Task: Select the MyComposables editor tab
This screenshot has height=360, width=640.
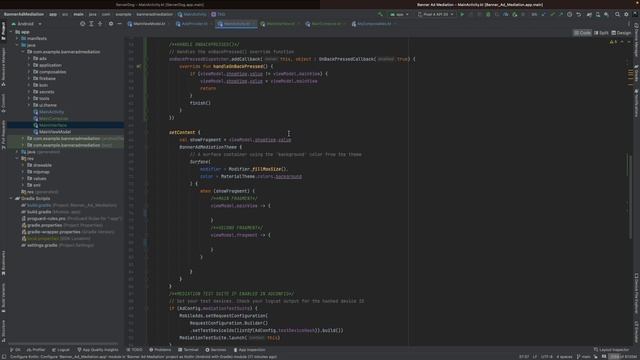Action: point(374,24)
